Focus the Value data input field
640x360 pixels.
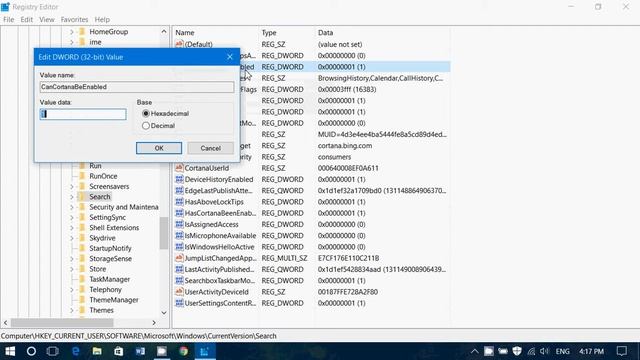click(83, 114)
